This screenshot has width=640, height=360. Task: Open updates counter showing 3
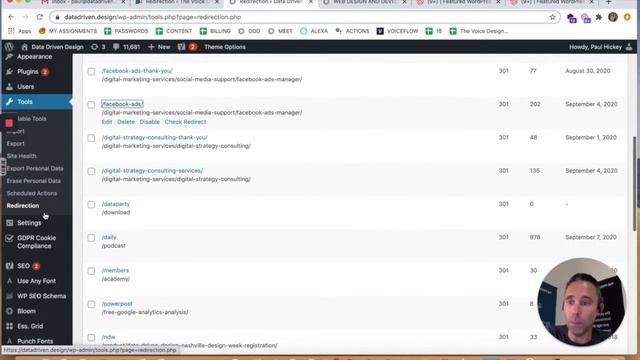coord(98,47)
